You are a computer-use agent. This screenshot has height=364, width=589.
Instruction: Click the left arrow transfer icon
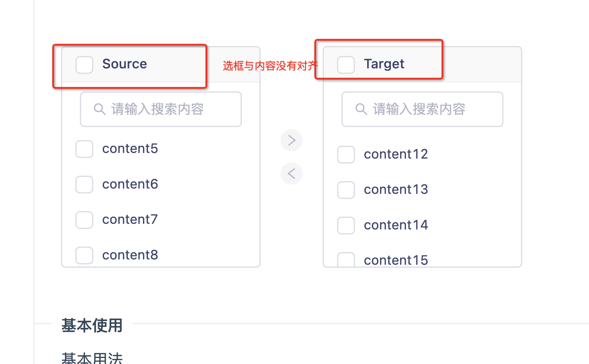(x=291, y=174)
